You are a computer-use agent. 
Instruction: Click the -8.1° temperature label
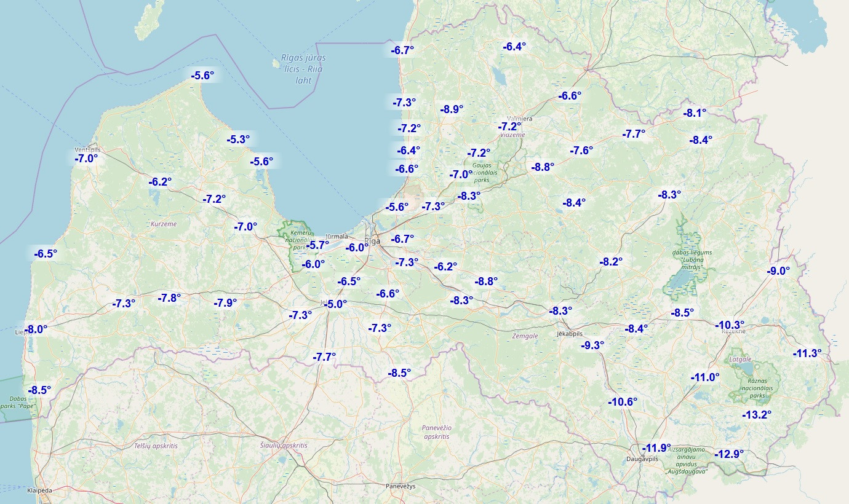[x=695, y=113]
